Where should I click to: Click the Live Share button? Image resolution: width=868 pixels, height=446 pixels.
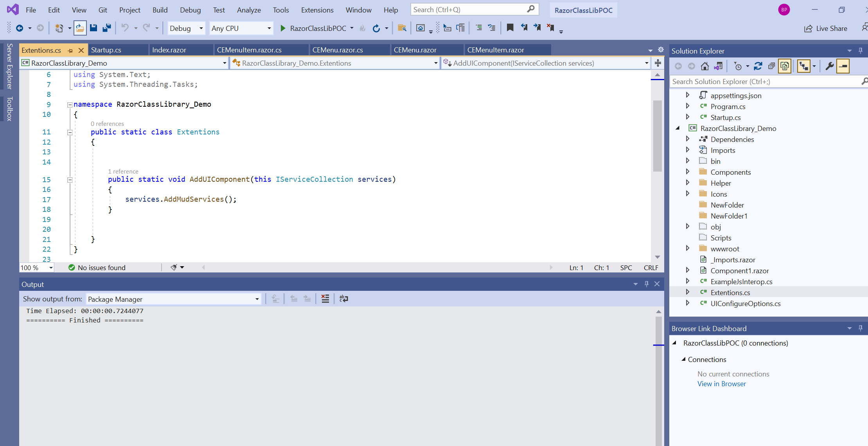click(825, 28)
